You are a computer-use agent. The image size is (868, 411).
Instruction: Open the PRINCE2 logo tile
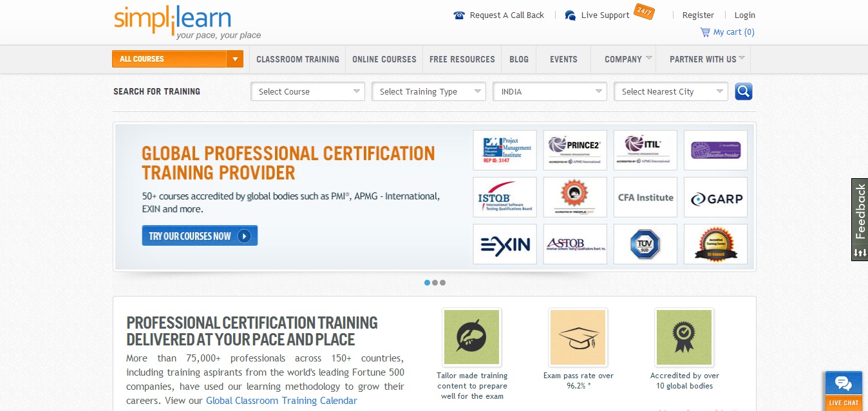575,150
